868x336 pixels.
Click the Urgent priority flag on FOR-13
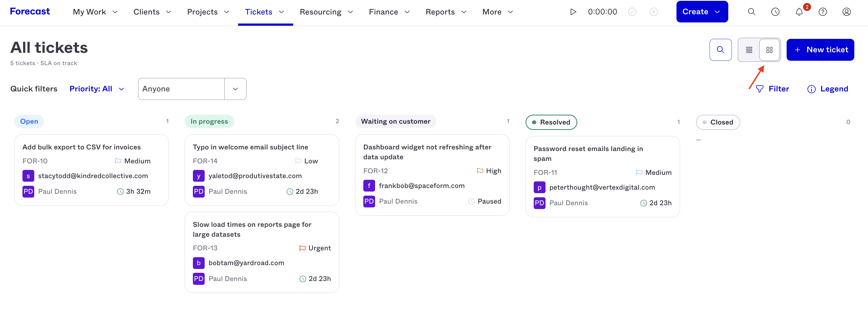pos(302,248)
